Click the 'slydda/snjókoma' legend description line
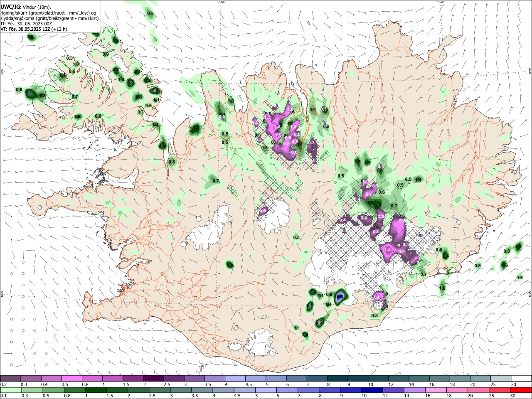532x399 pixels. [49, 18]
